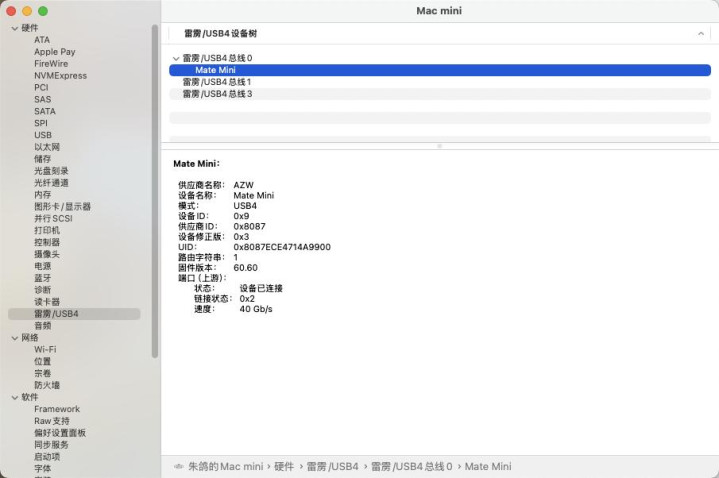Click the firmware version 60.60

[x=245, y=268]
